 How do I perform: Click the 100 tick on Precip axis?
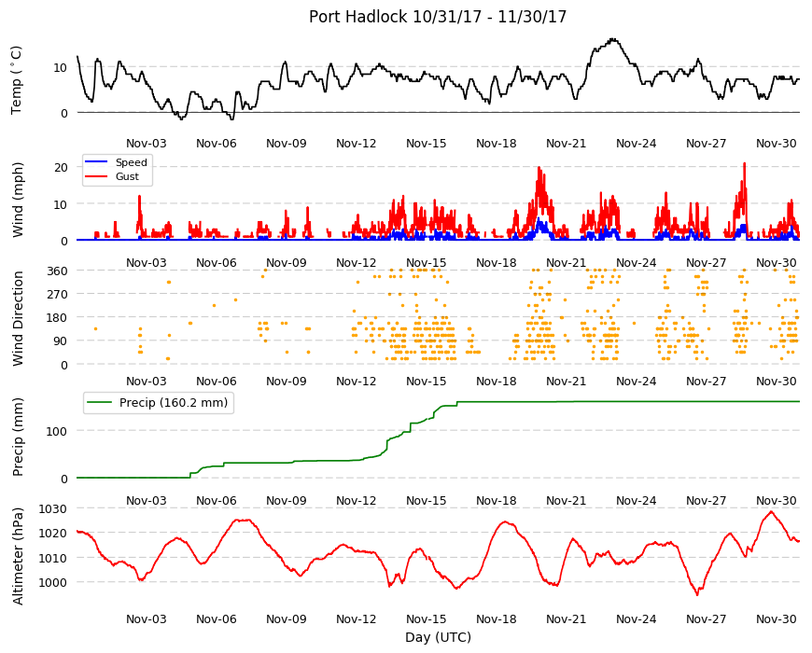pyautogui.click(x=56, y=431)
